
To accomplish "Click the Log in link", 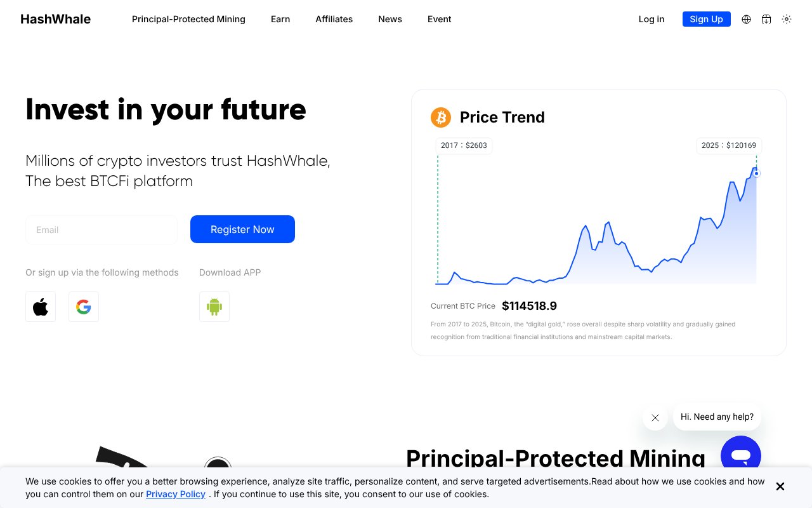I will point(652,19).
